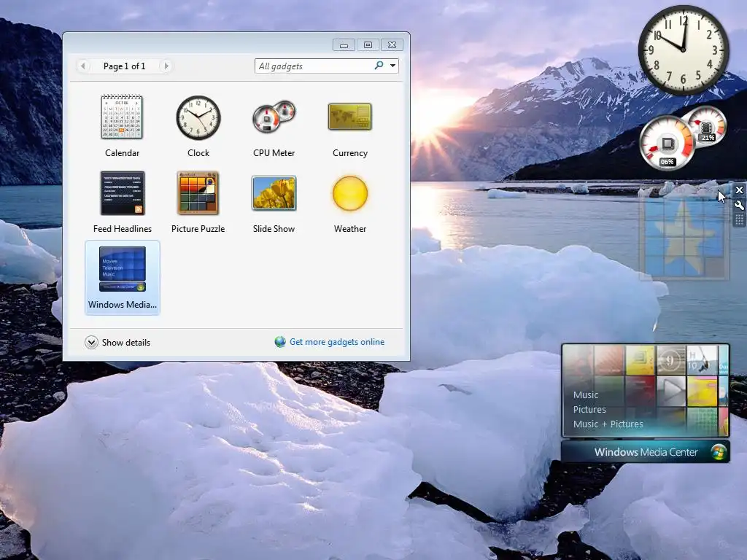747x560 pixels.
Task: Click the star picture puzzle gadget
Action: [684, 237]
